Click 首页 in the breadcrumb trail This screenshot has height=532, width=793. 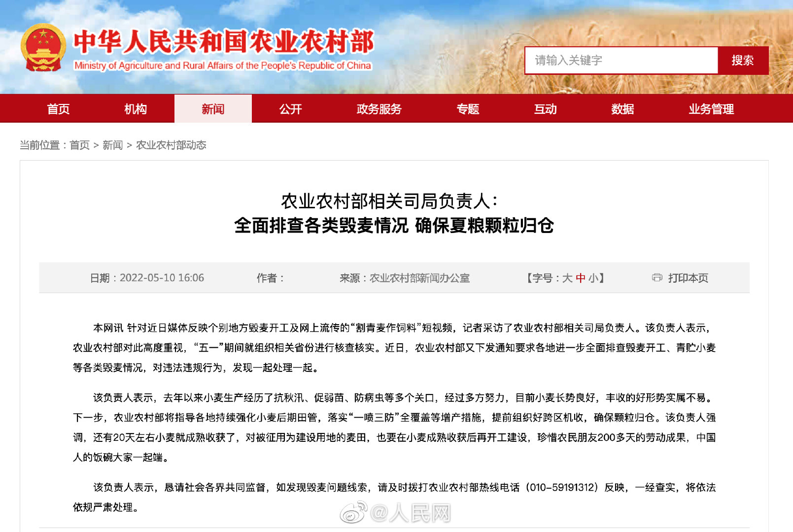[x=79, y=145]
